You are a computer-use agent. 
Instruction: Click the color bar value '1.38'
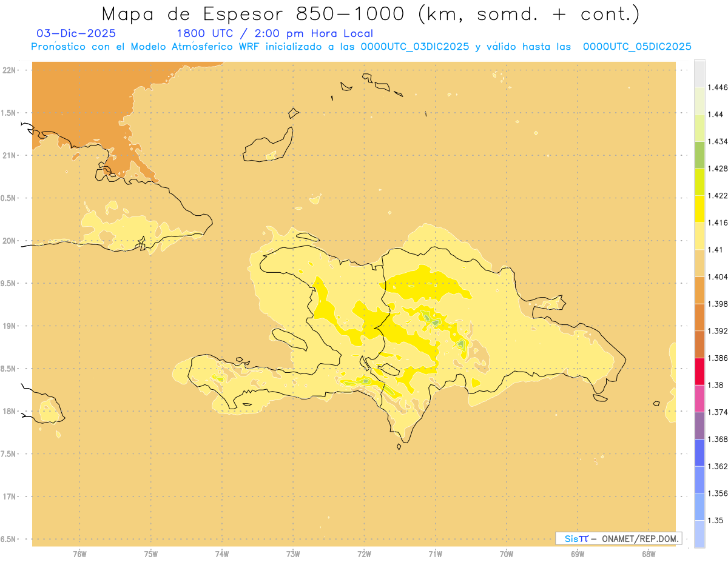point(715,385)
